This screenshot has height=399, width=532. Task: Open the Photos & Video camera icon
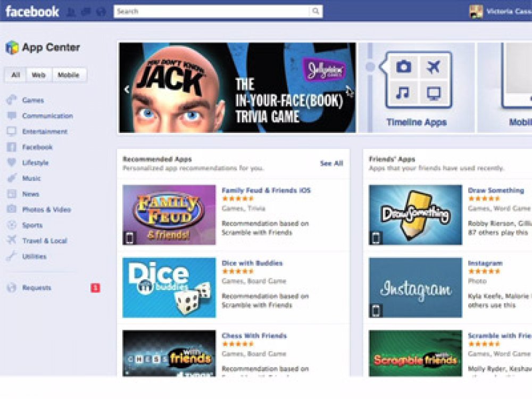point(12,209)
